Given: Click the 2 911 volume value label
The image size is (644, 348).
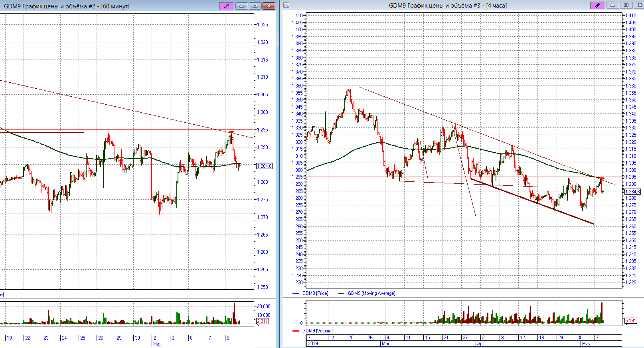Looking at the screenshot, I should pos(263,321).
